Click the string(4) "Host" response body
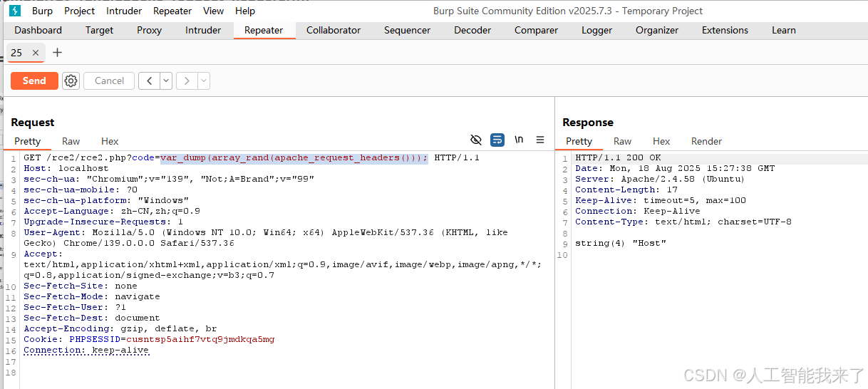The height and width of the screenshot is (389, 868). coord(621,243)
